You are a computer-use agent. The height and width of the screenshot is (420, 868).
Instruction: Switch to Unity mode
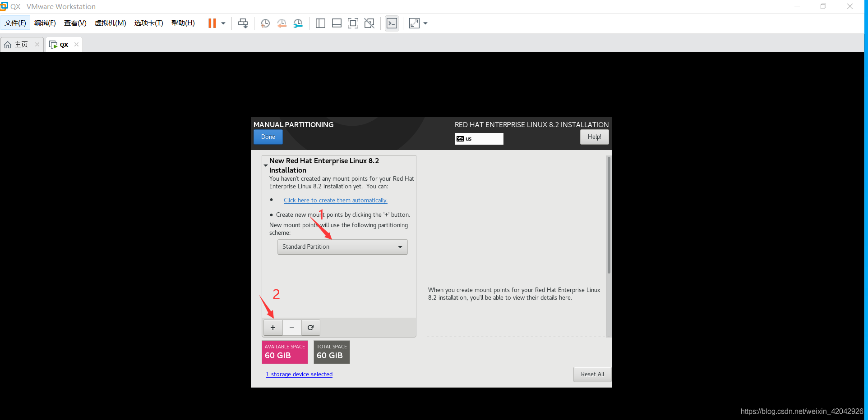(x=369, y=23)
